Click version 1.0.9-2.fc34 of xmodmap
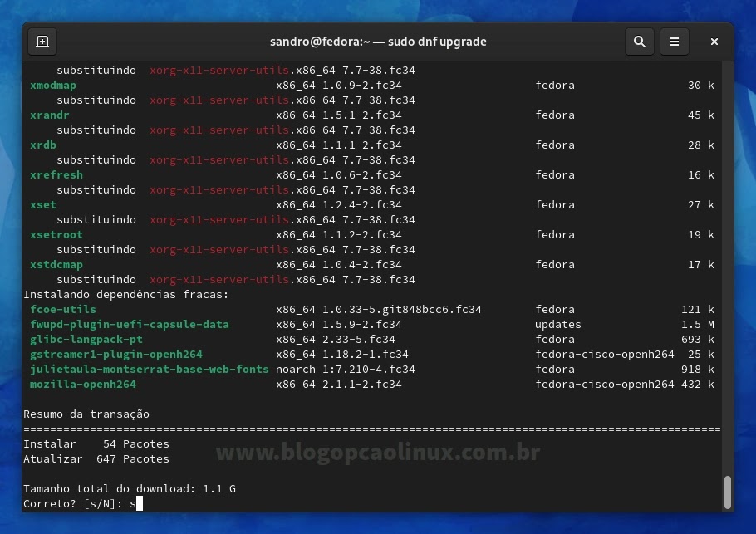 (x=362, y=86)
